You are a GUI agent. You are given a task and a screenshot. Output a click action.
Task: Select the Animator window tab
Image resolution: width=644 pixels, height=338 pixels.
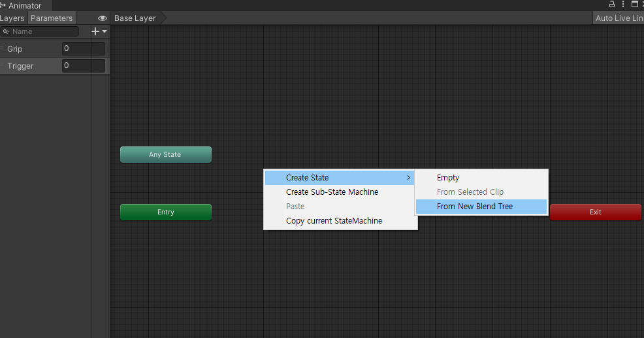[25, 6]
